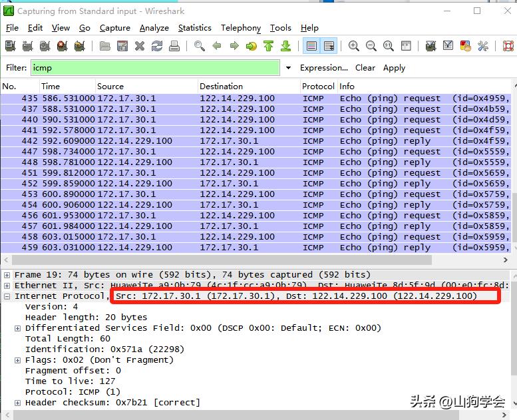Open a capture file folder icon

[x=105, y=46]
